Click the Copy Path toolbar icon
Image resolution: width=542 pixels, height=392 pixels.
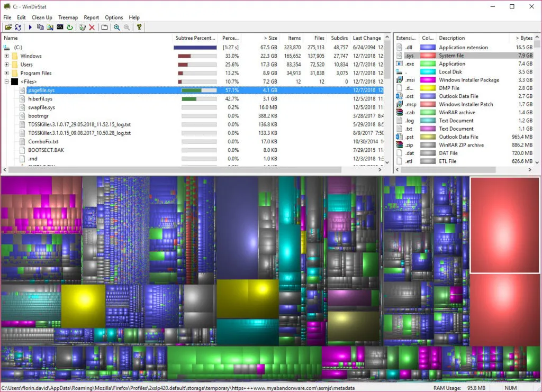pos(41,26)
